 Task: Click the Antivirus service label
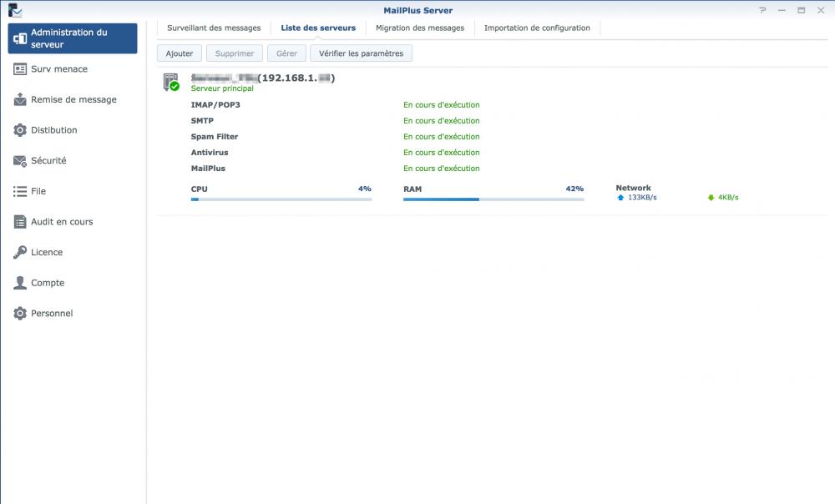click(x=210, y=153)
